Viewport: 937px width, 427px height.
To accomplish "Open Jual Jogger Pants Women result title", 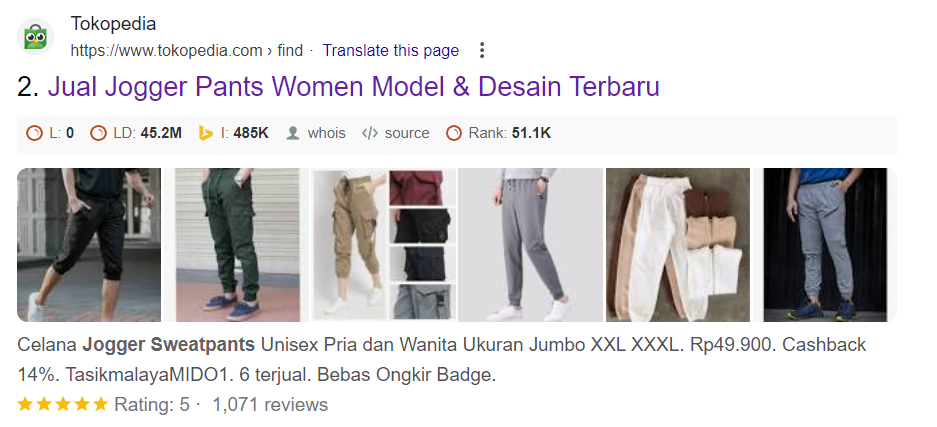I will pos(353,87).
